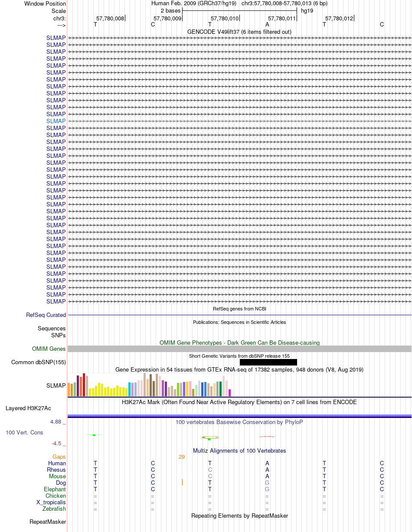
Task: Click the Chicken species label
Action: point(56,496)
